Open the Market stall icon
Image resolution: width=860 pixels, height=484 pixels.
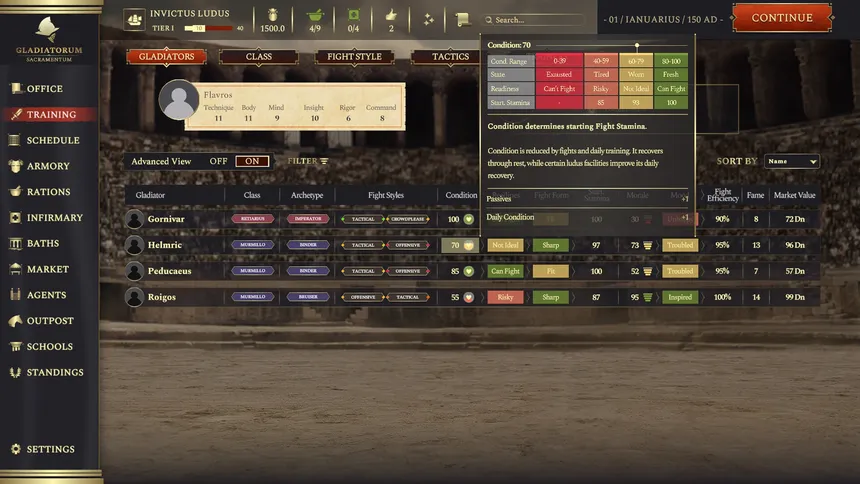[x=15, y=269]
